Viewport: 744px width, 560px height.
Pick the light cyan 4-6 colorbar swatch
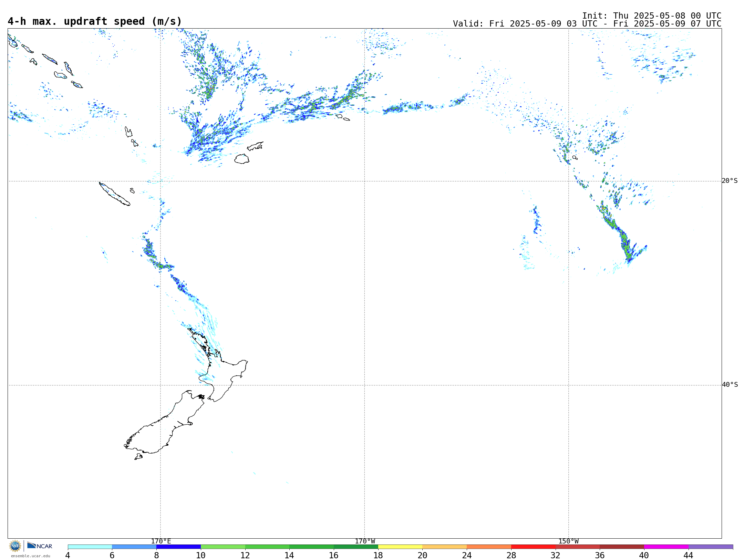[90, 547]
